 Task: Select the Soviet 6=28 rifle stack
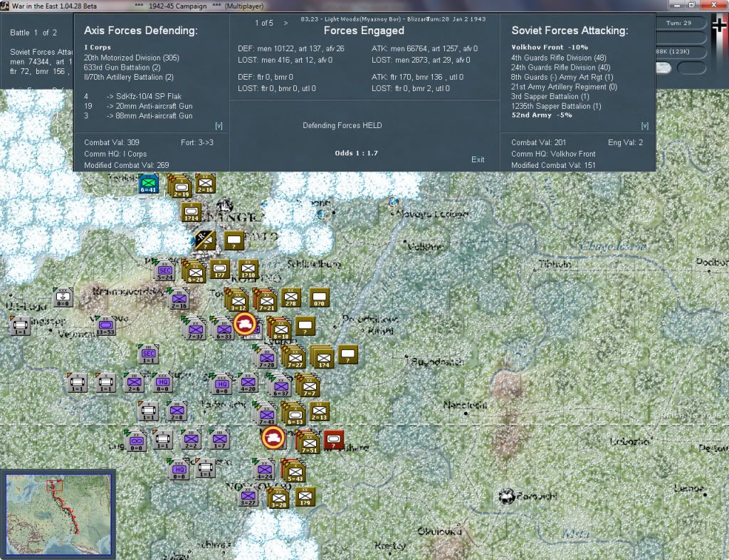[x=194, y=272]
